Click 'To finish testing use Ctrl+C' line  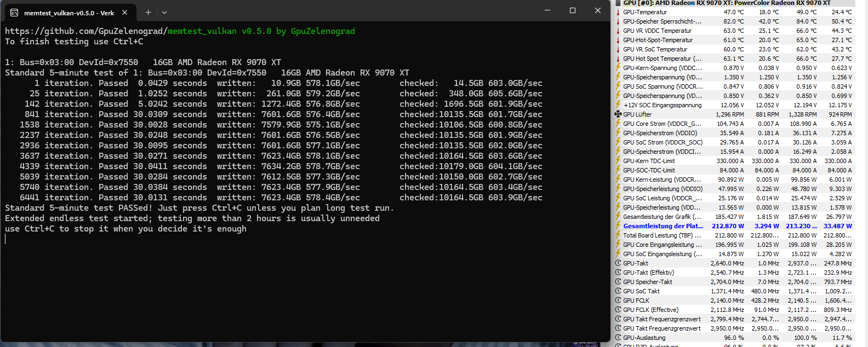pos(74,42)
